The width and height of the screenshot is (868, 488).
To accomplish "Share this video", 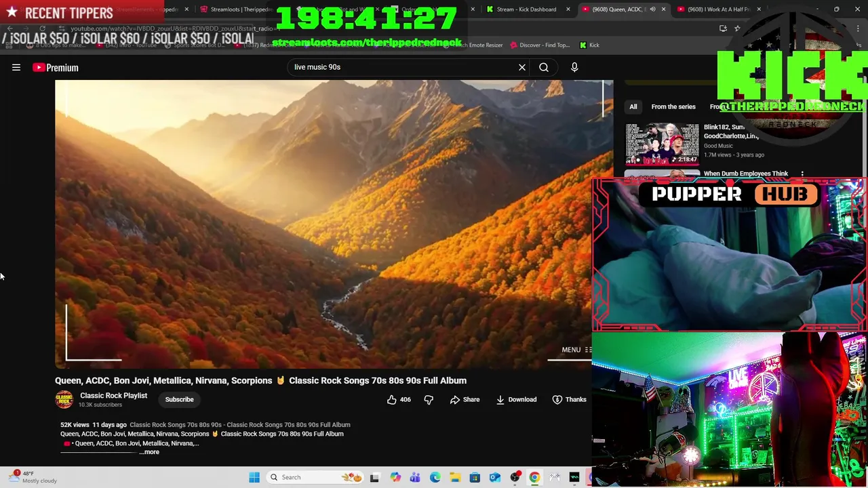I will point(465,399).
